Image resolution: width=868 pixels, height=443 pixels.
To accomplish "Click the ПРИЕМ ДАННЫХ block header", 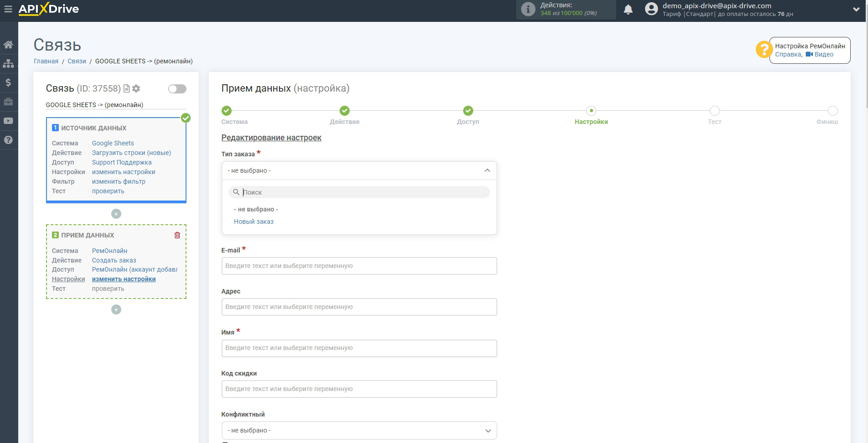I will [88, 235].
